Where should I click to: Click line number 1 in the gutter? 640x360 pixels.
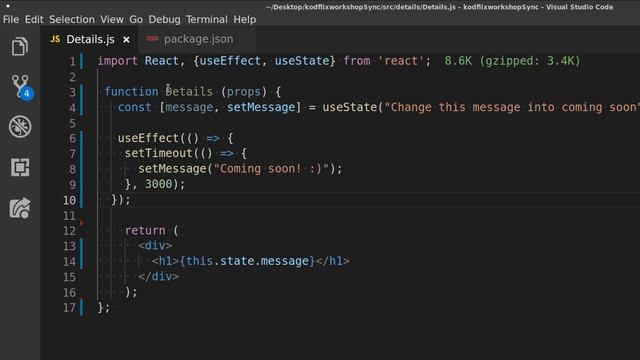click(72, 62)
